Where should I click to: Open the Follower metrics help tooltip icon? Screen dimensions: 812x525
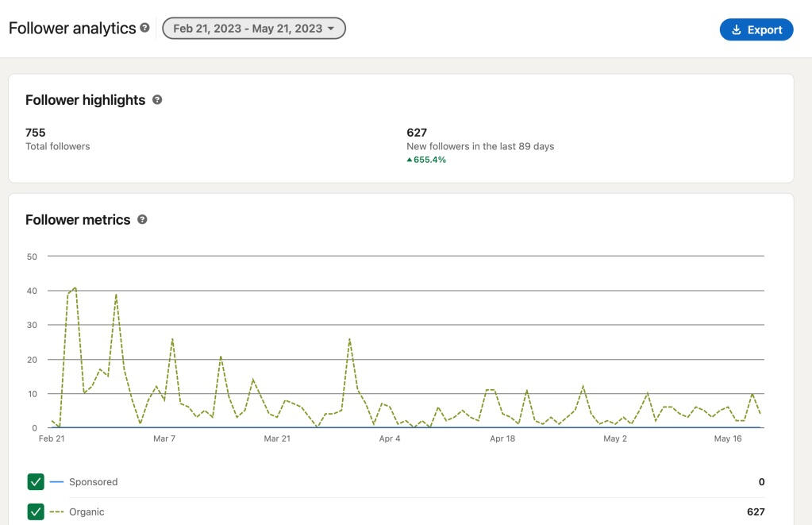pyautogui.click(x=142, y=219)
